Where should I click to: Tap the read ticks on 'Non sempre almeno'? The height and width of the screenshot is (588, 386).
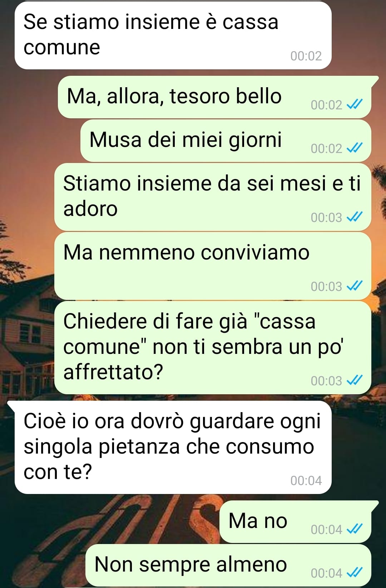click(x=355, y=573)
